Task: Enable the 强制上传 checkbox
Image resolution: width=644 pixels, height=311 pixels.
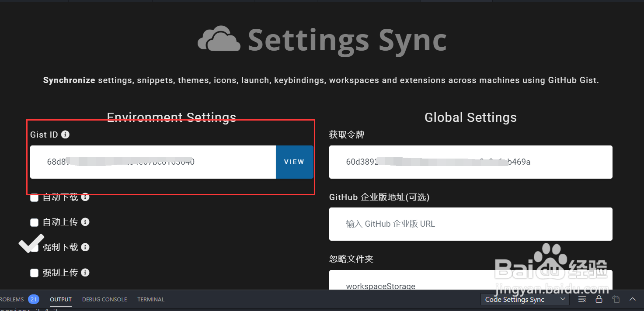Action: coord(34,273)
